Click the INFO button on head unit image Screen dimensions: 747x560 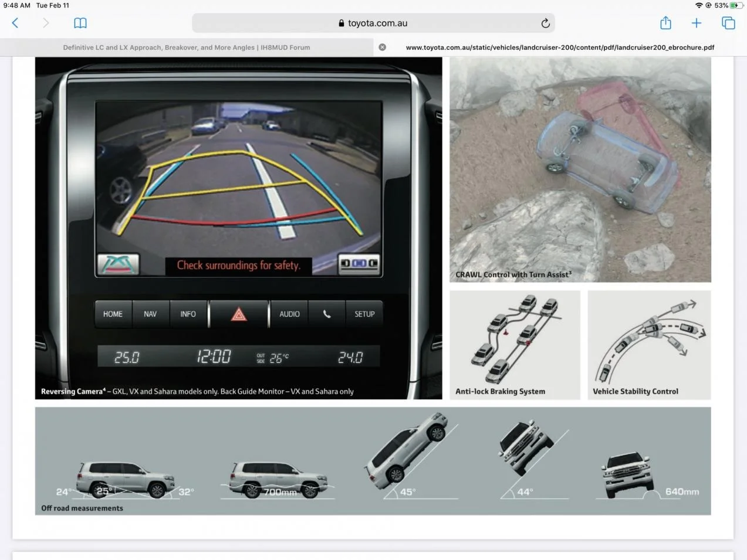click(x=188, y=314)
